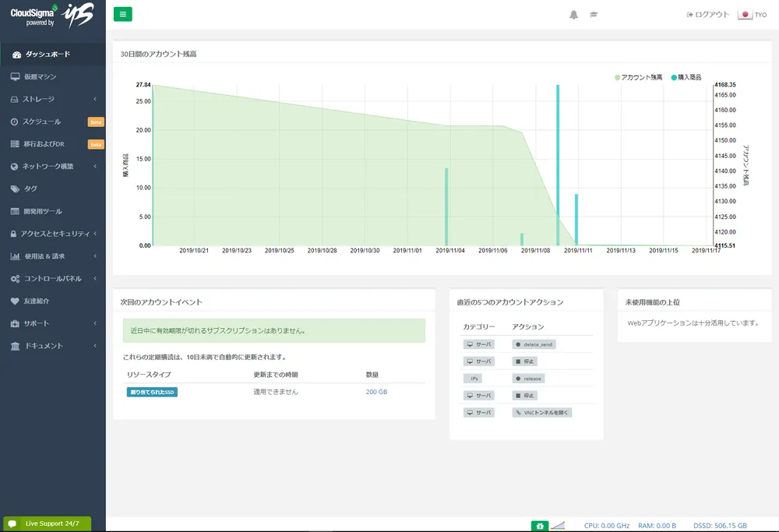779x532 pixels.
Task: Click the IPs category badge
Action: pyautogui.click(x=474, y=379)
